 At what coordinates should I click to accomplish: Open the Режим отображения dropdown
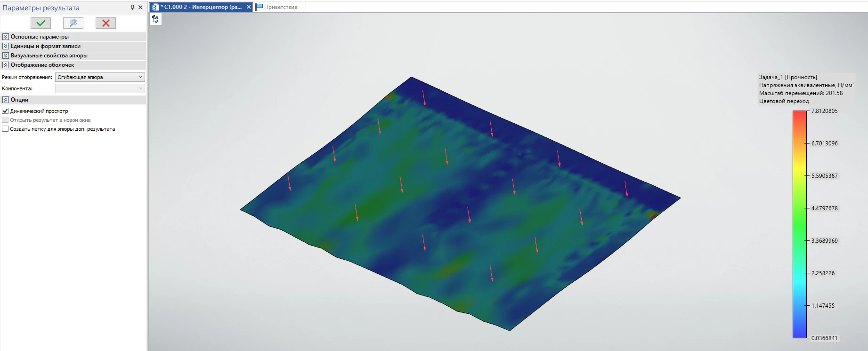point(100,77)
